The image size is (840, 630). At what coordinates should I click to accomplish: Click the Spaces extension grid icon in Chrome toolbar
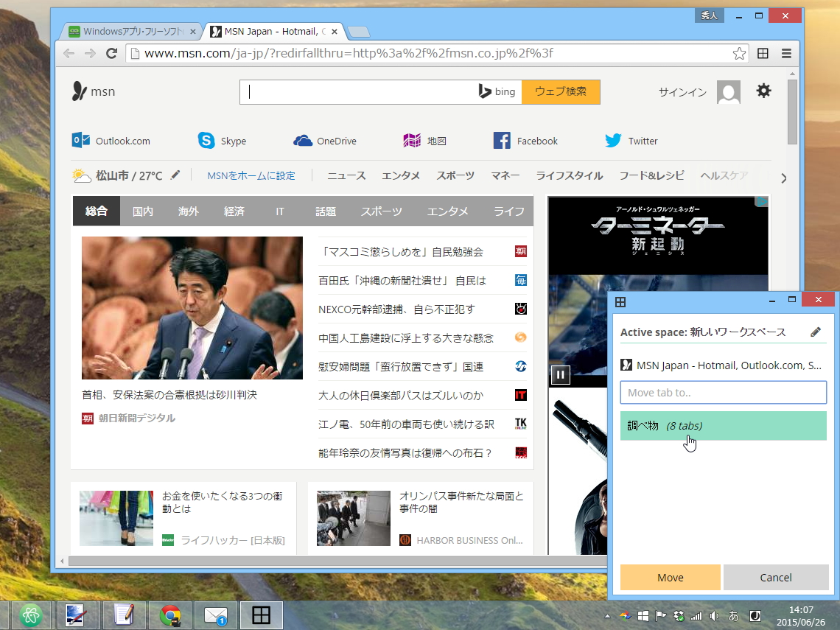763,53
